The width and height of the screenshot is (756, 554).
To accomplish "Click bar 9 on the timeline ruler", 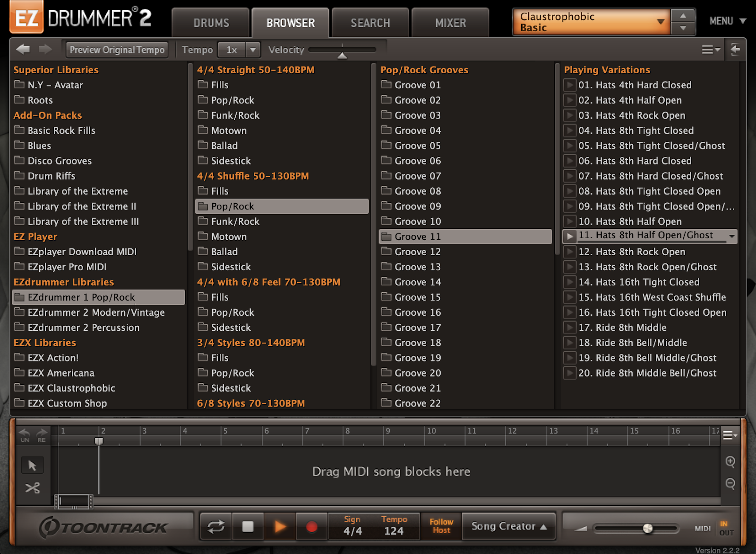I will [387, 431].
